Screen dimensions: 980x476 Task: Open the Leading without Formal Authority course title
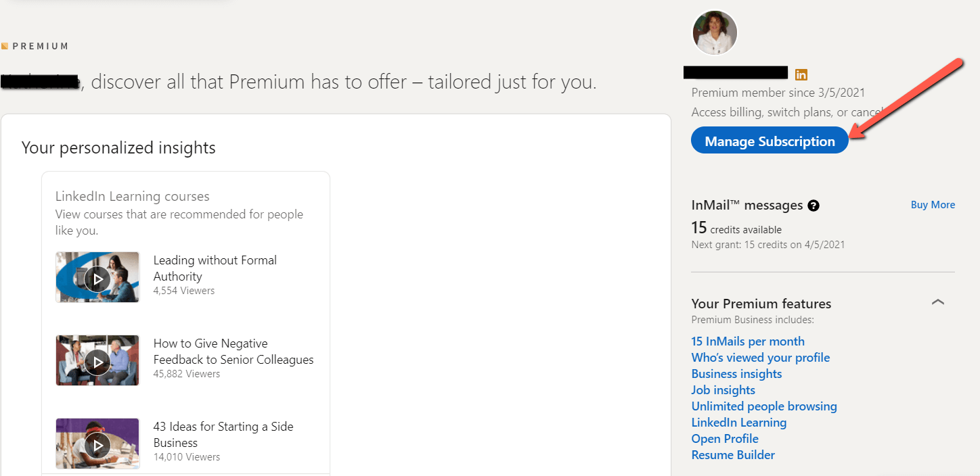pyautogui.click(x=215, y=268)
